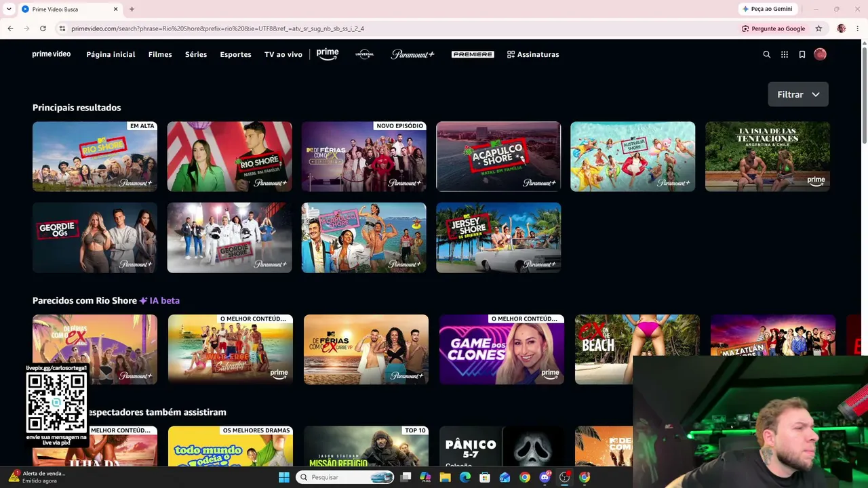The height and width of the screenshot is (488, 868).
Task: Click Pergunte ao Google button
Action: tap(774, 28)
